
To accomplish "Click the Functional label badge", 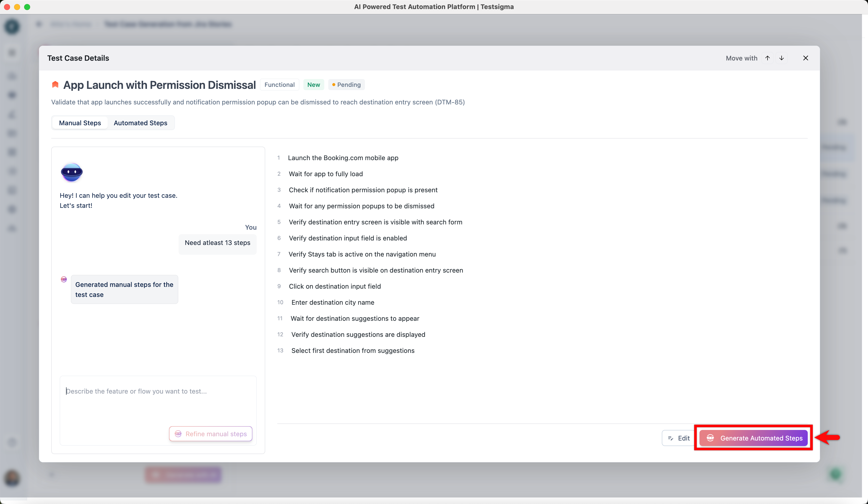I will [279, 84].
